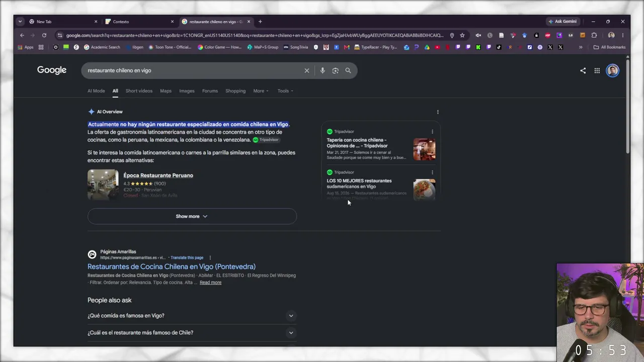Expand '¿Qué comida es famosa en Vigo?'
The width and height of the screenshot is (644, 362).
tap(192, 316)
